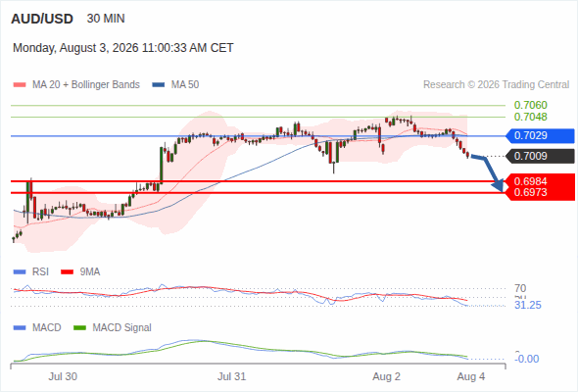578x392 pixels.
Task: Click the Aug 4 date axis label
Action: (471, 376)
